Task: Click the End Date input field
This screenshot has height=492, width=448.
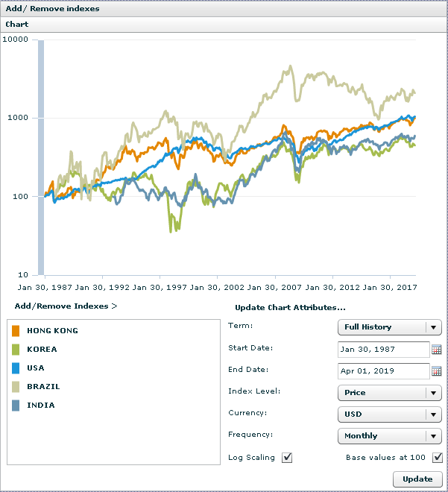Action: (x=382, y=370)
